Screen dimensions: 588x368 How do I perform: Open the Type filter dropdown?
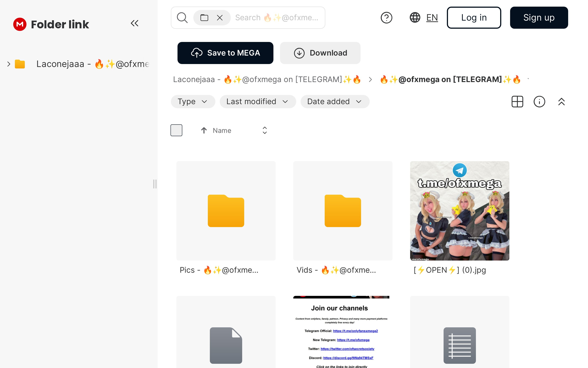(193, 102)
